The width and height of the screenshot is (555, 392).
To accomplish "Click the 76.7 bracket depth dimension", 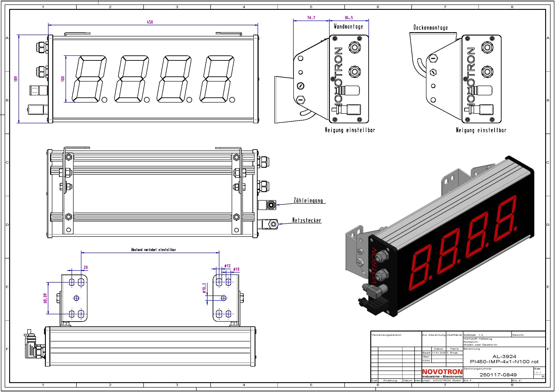I will tap(311, 18).
